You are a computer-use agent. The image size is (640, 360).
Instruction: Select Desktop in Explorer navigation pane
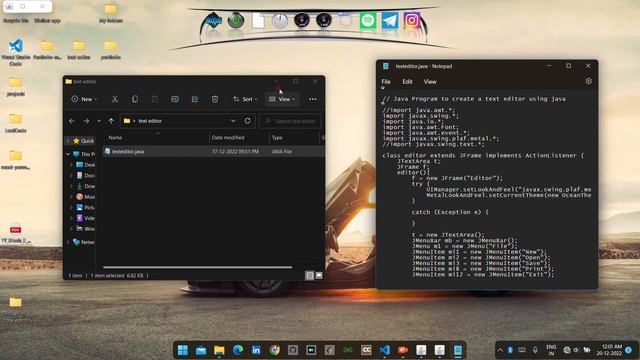pyautogui.click(x=86, y=165)
